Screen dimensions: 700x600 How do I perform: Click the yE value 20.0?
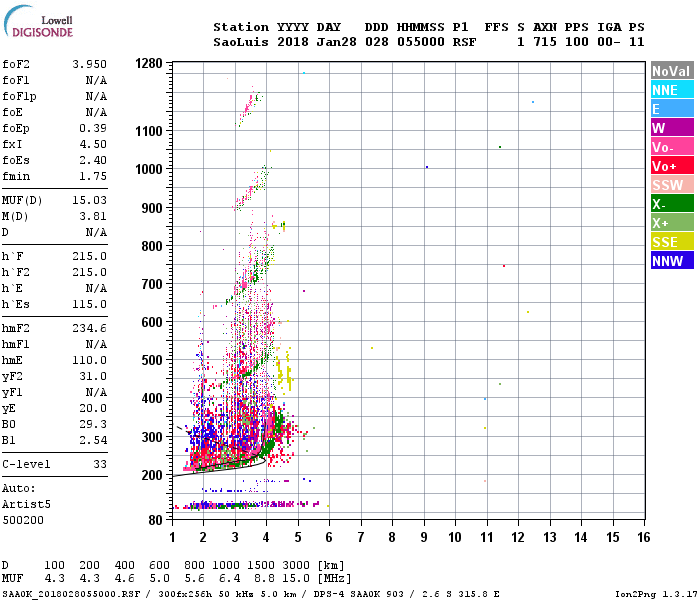(x=93, y=408)
